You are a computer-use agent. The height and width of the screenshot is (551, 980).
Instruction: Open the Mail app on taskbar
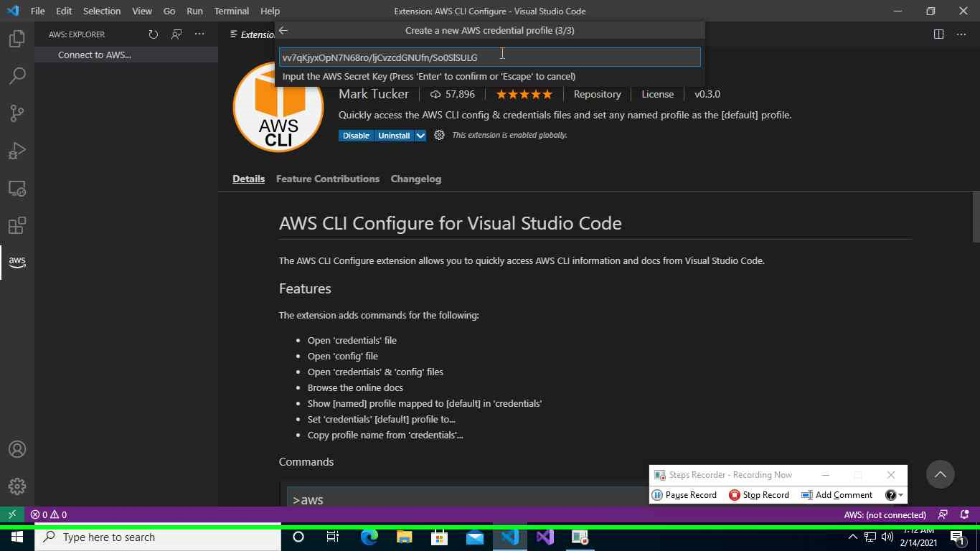(x=475, y=537)
